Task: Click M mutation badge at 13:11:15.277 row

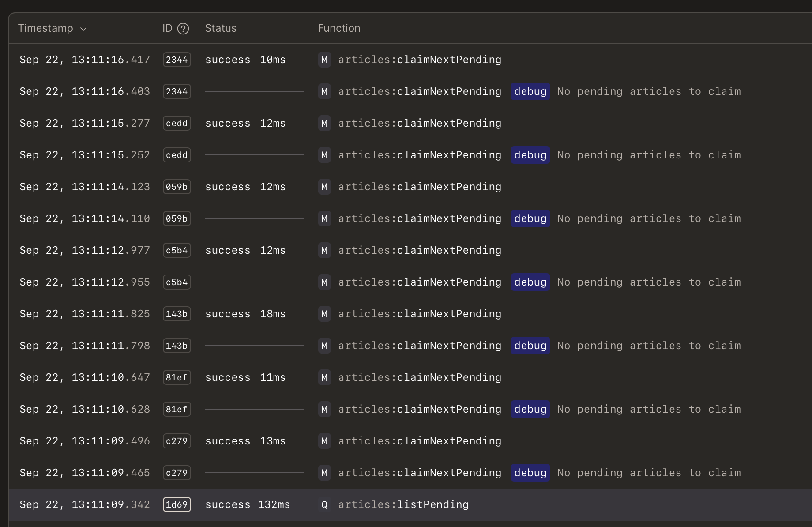Action: coord(324,123)
